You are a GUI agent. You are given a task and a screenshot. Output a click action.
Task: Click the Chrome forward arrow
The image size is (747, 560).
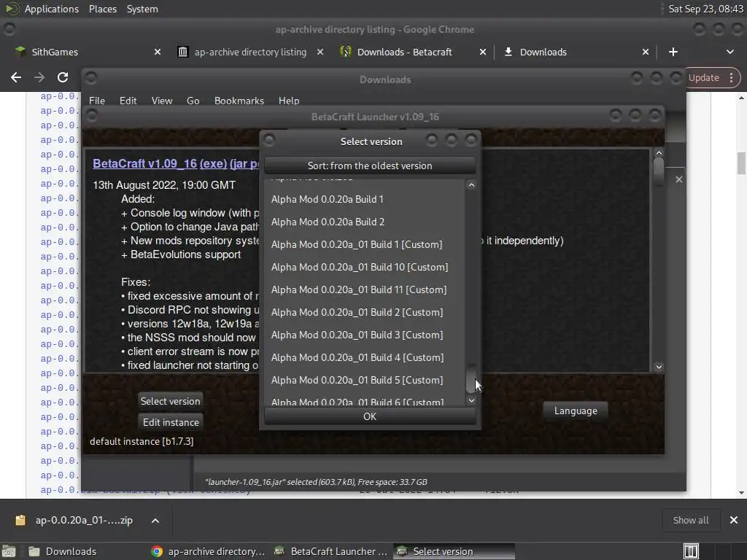click(x=39, y=77)
